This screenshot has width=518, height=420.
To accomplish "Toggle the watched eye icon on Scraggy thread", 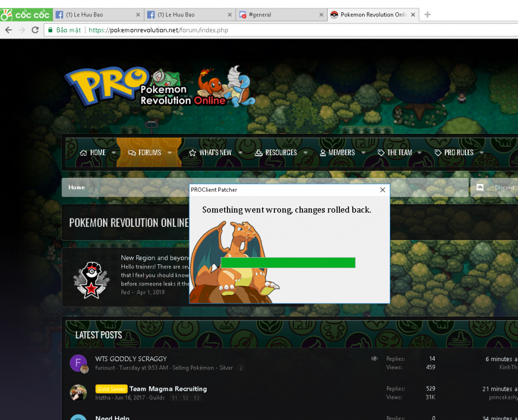I will pyautogui.click(x=375, y=358).
